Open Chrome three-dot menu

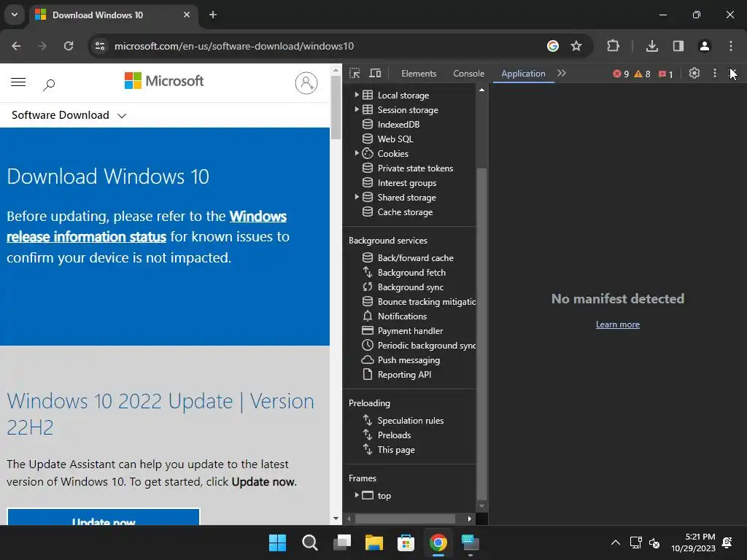[731, 46]
